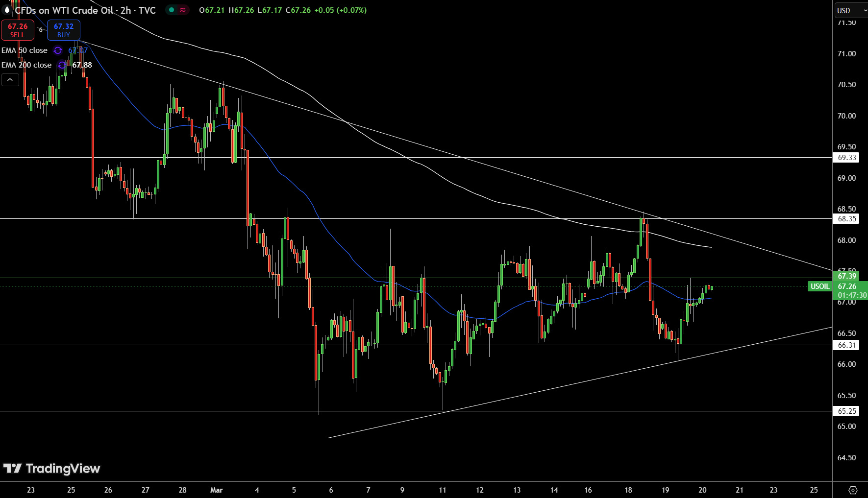Open chart settings gear at bottom right
The width and height of the screenshot is (868, 498).
tap(853, 490)
